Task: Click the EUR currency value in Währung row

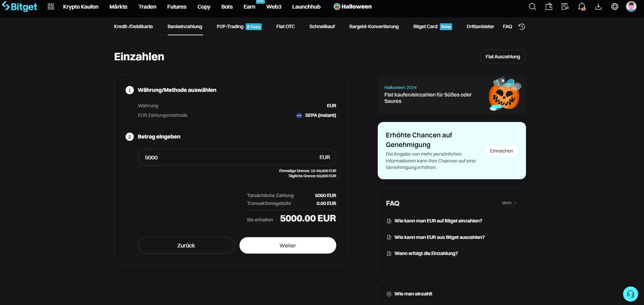Action: pyautogui.click(x=331, y=106)
